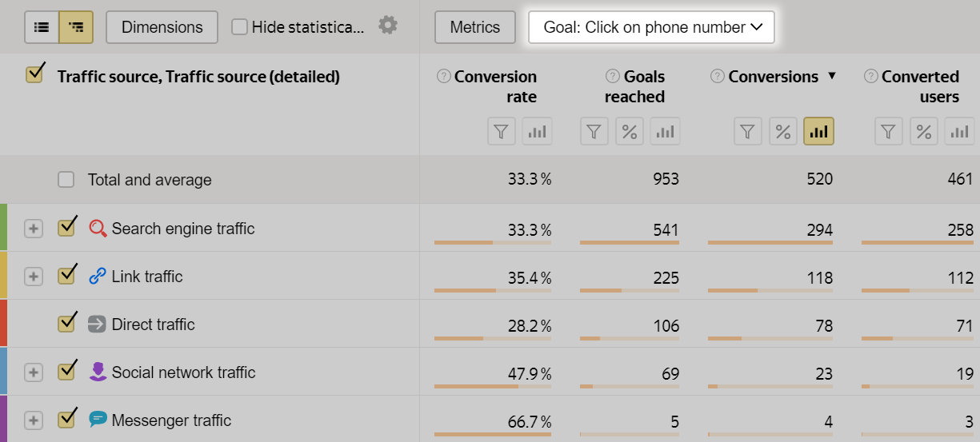The height and width of the screenshot is (442, 980).
Task: Uncheck the Direct traffic checkbox
Action: point(66,324)
